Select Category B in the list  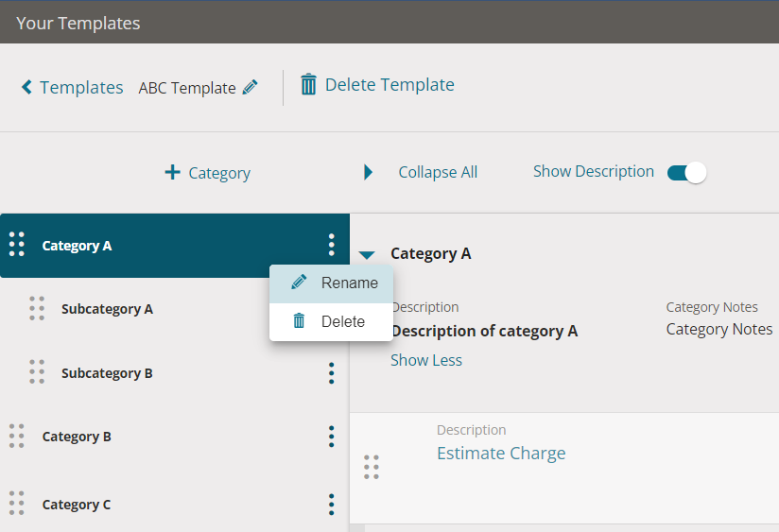tap(77, 437)
